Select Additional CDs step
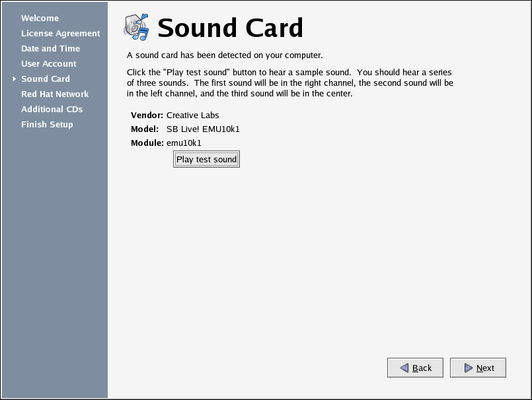 52,109
